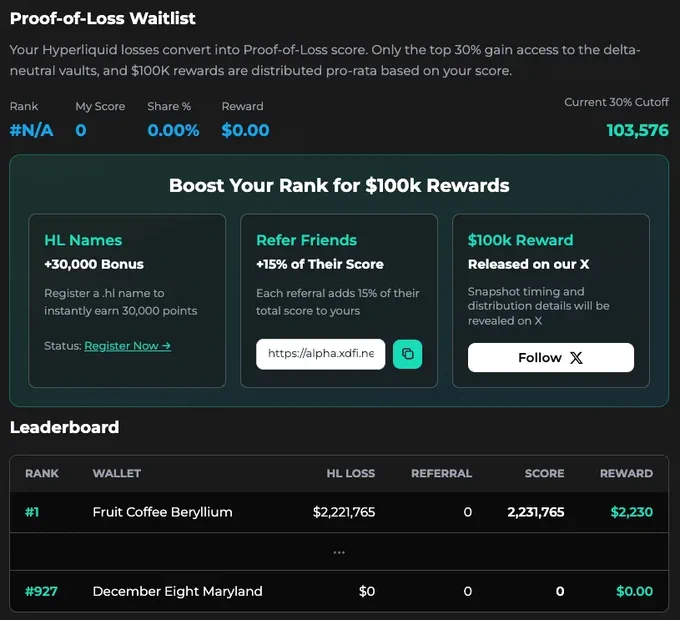The height and width of the screenshot is (620, 680).
Task: Click the Leaderboard heading
Action: (65, 427)
